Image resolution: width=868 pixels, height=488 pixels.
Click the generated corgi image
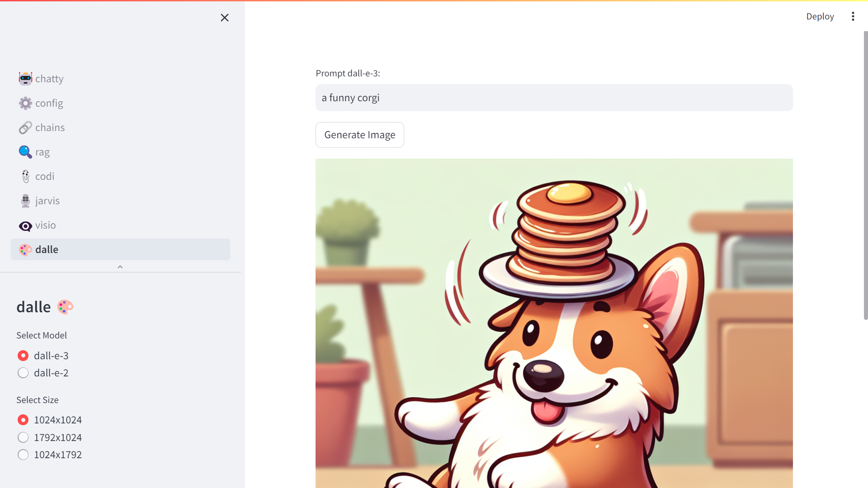[x=554, y=323]
